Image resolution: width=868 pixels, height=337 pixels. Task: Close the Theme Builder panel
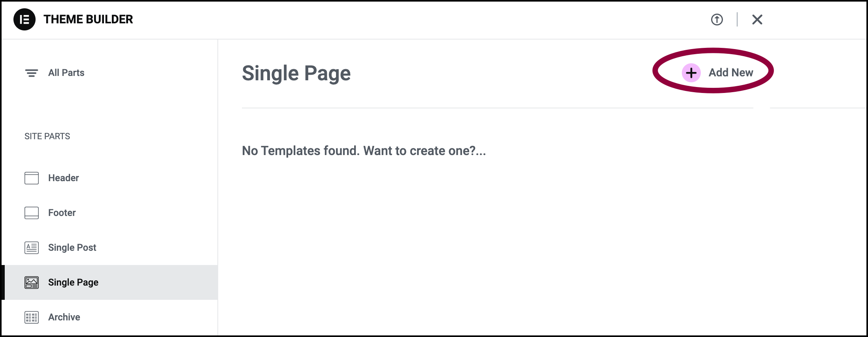[x=757, y=19]
